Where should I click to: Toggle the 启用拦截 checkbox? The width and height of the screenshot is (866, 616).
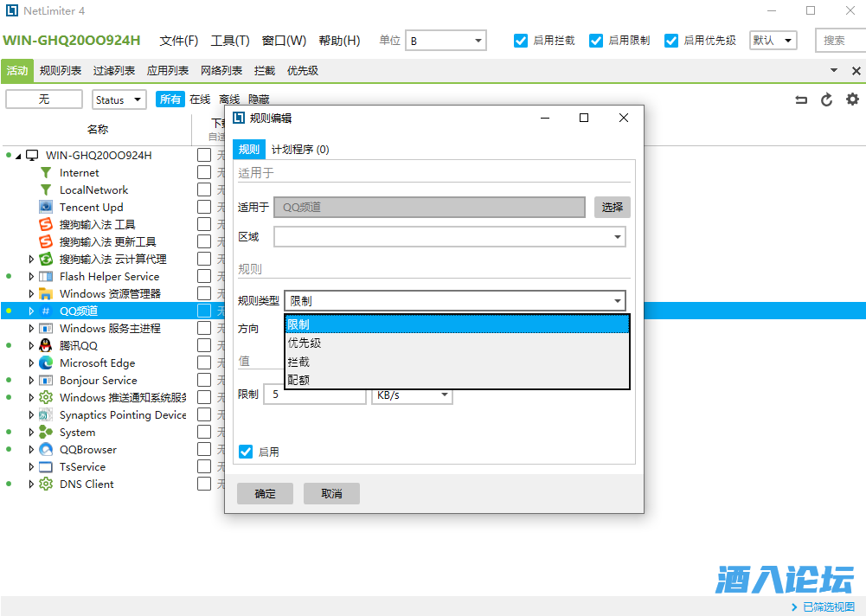[x=521, y=41]
